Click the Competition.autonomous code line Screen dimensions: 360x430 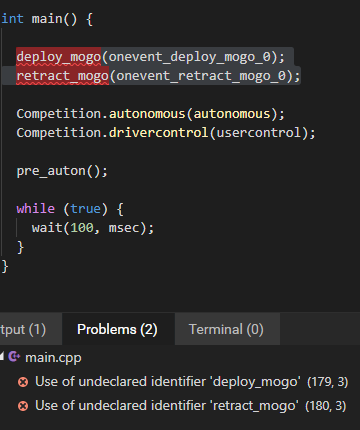151,114
